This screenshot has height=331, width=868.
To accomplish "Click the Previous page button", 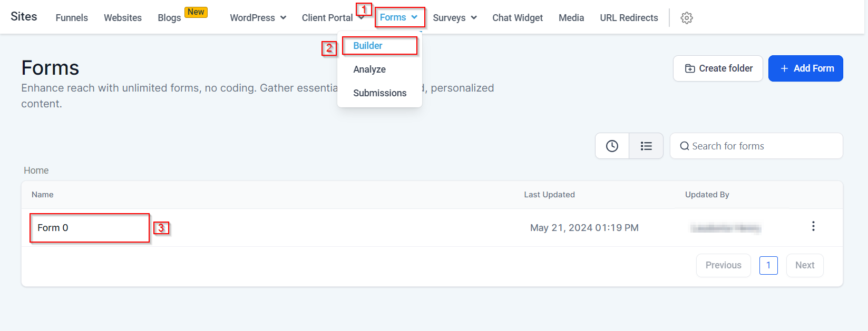I will tap(723, 265).
